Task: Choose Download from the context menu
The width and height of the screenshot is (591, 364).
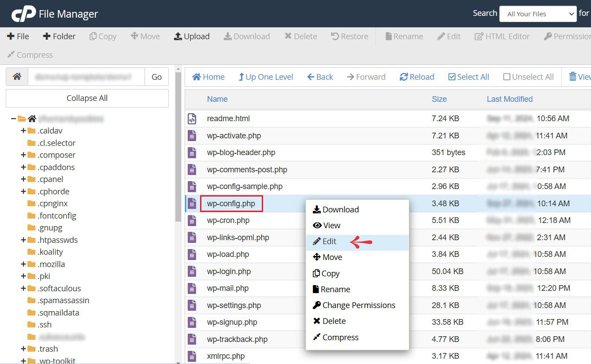Action: click(x=357, y=210)
